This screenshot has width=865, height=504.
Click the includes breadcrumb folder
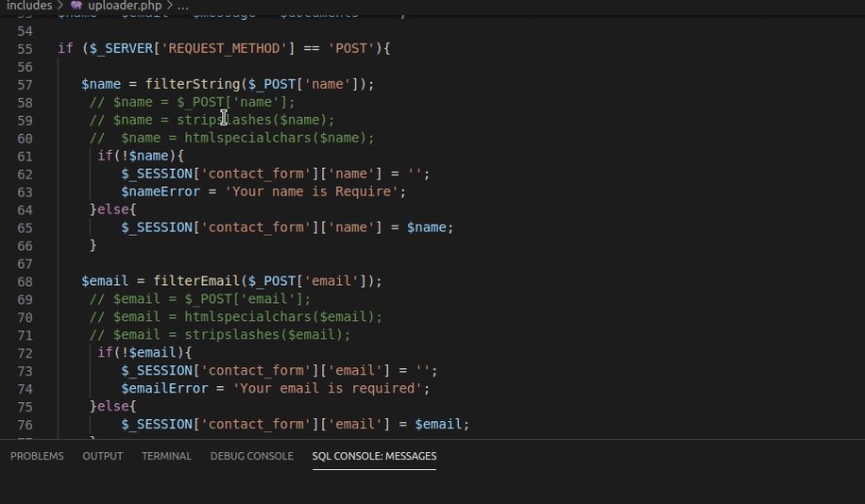(x=29, y=6)
